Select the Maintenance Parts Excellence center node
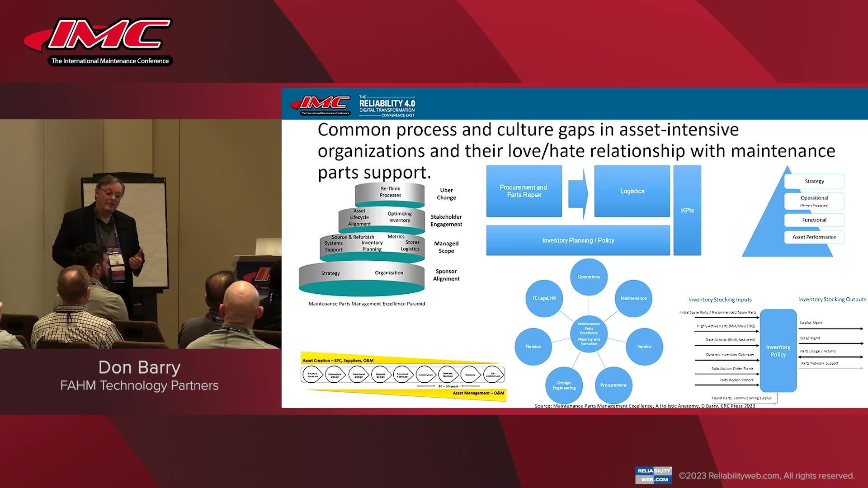Screen dimensions: 868x488 tap(589, 333)
